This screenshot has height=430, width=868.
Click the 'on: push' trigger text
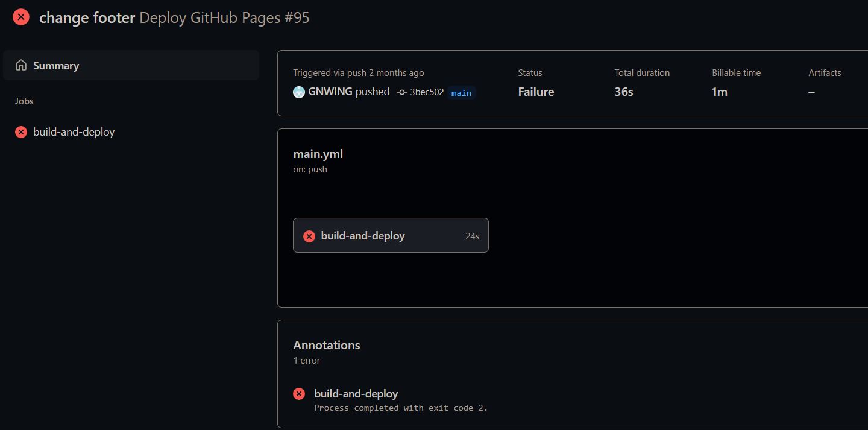point(310,169)
